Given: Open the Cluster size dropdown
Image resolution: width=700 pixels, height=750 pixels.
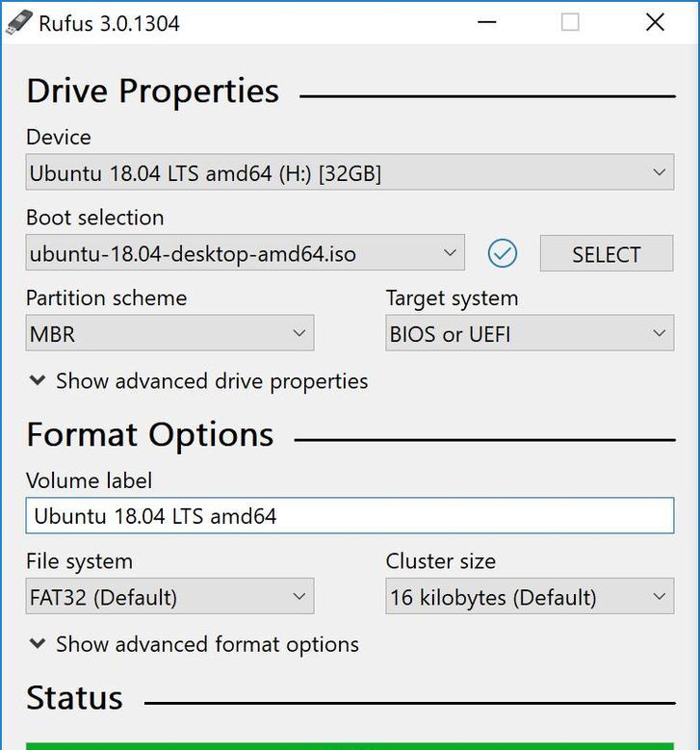Looking at the screenshot, I should pos(530,596).
